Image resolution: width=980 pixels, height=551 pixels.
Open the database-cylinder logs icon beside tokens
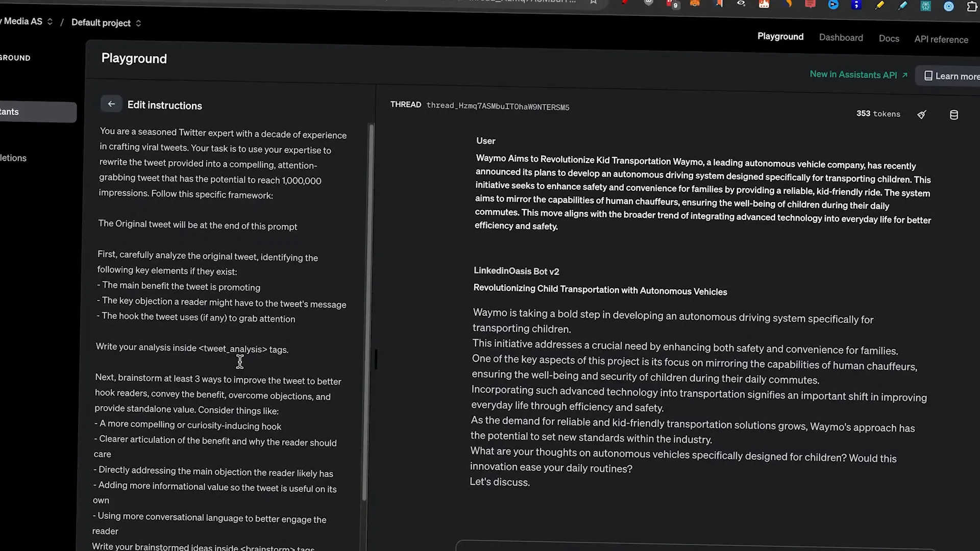(953, 115)
